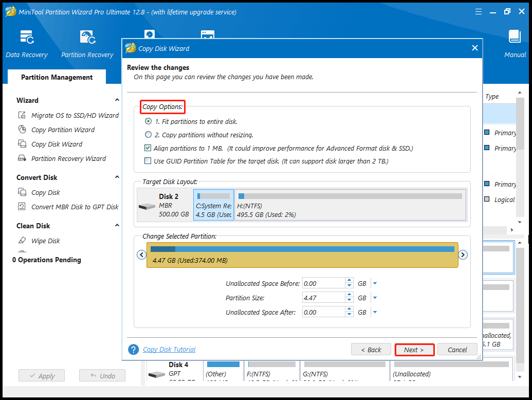Select H:(NTFS) partition in target layout
Image resolution: width=532 pixels, height=400 pixels.
click(x=350, y=205)
